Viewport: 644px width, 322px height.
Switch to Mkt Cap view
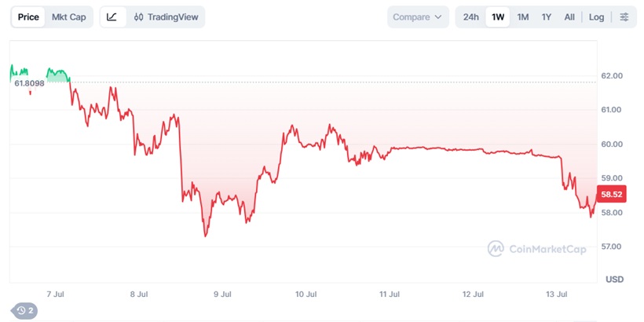point(68,16)
